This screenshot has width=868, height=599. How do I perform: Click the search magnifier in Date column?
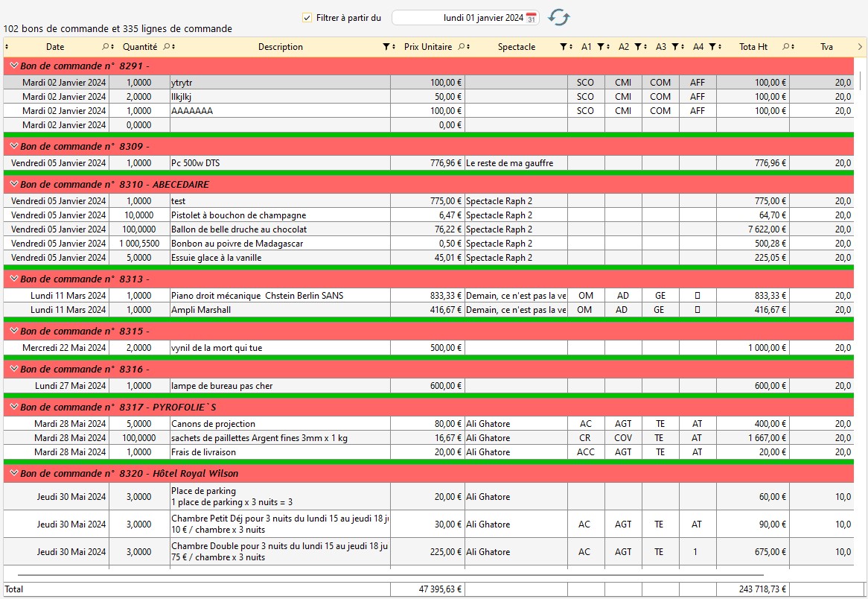pos(106,47)
